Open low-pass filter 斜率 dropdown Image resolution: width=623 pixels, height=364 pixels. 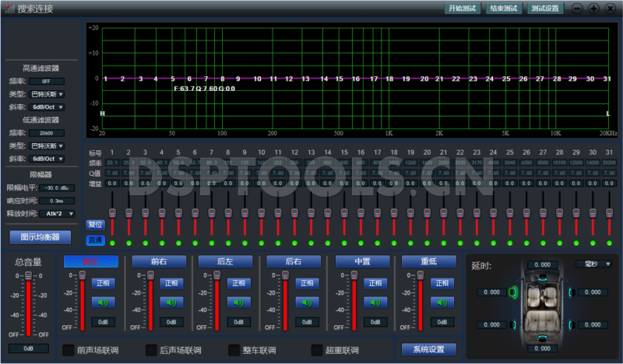pyautogui.click(x=47, y=159)
